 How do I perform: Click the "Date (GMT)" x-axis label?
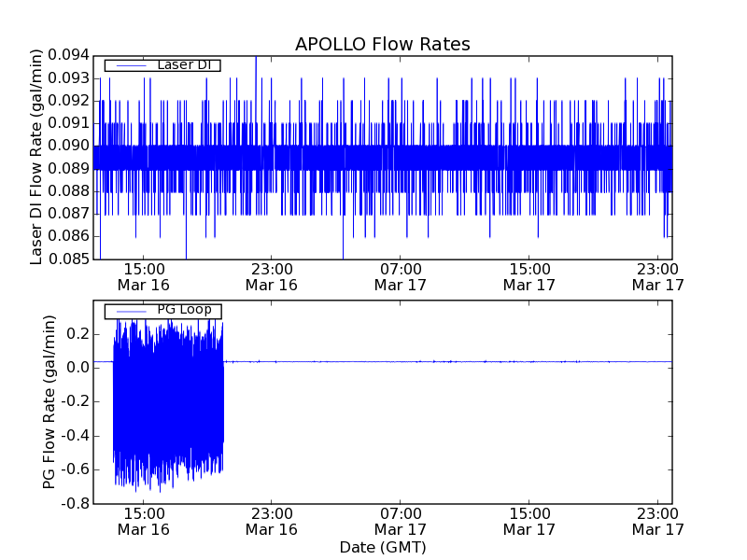(x=382, y=546)
